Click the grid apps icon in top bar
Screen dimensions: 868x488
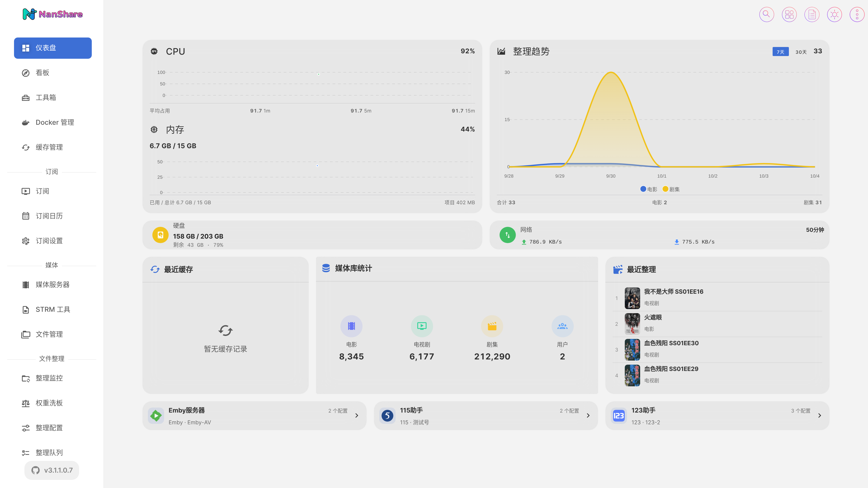coord(789,14)
